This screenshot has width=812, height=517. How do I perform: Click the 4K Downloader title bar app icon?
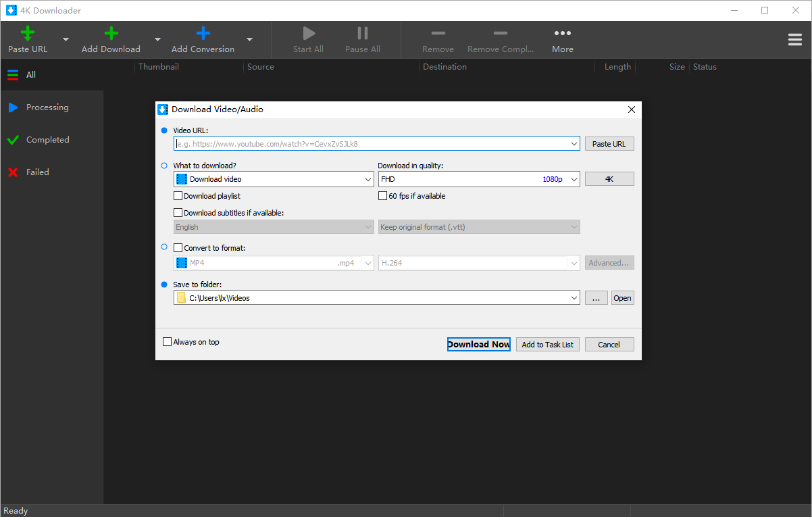pos(11,10)
